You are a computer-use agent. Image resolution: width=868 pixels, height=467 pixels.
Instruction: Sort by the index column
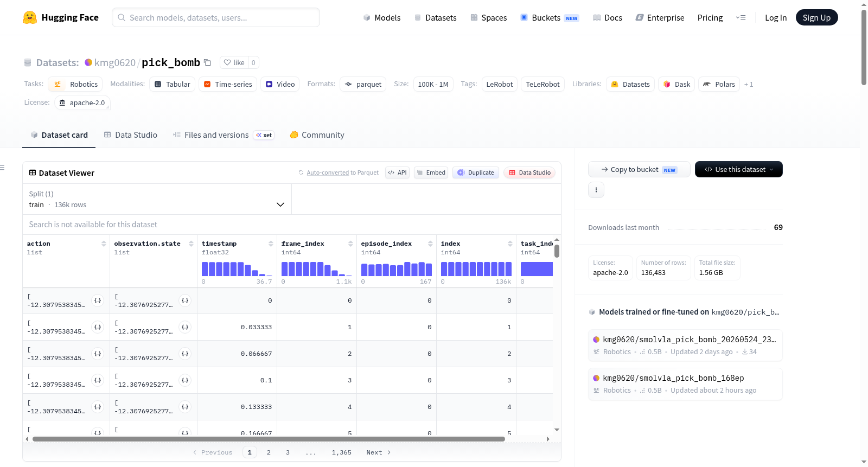point(510,244)
